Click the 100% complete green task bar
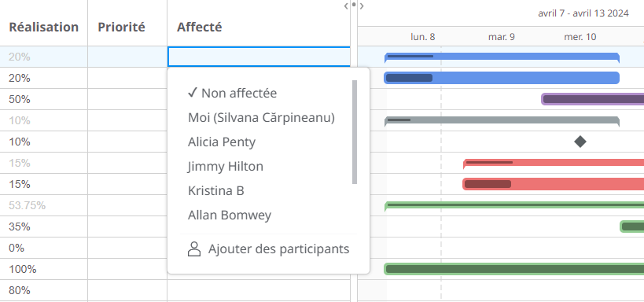The width and height of the screenshot is (644, 302). point(513,269)
